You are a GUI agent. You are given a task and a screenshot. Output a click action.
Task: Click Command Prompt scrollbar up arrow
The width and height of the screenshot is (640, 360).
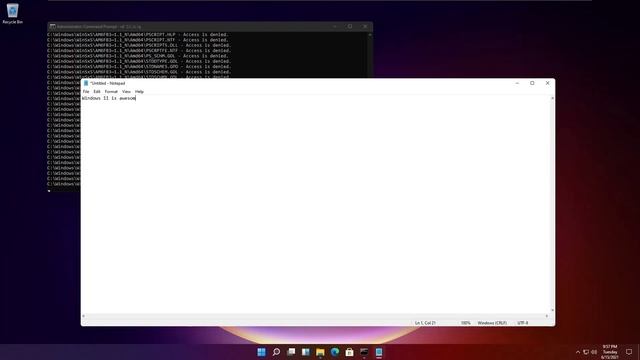coord(370,35)
